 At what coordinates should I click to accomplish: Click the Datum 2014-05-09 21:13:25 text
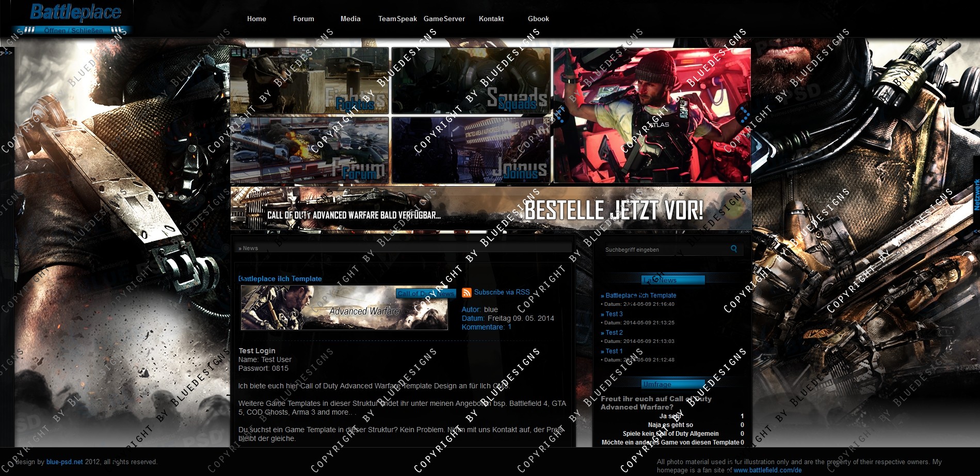point(638,323)
